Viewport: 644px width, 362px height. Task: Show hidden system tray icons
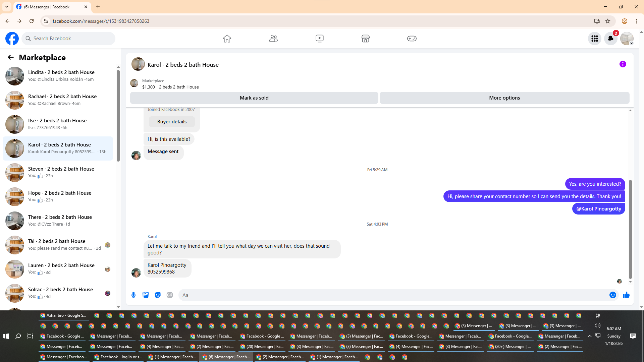click(x=589, y=336)
